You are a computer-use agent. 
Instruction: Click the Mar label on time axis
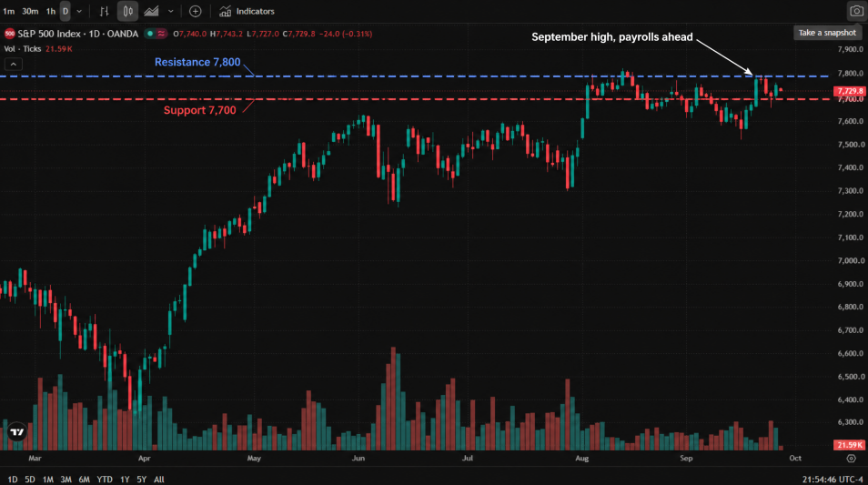pyautogui.click(x=35, y=459)
